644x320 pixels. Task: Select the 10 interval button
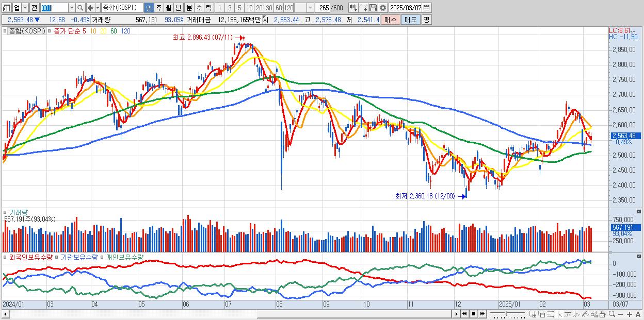[249, 8]
